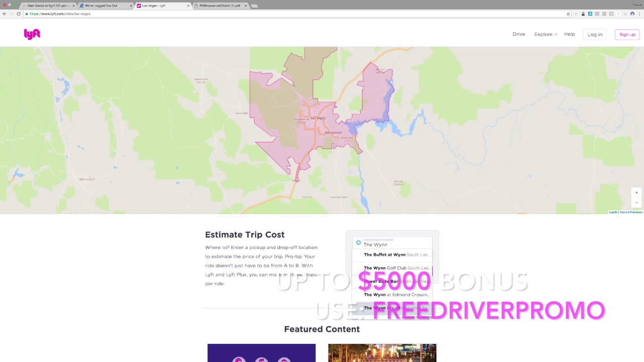Open the Terms & Feedback map link

point(631,212)
